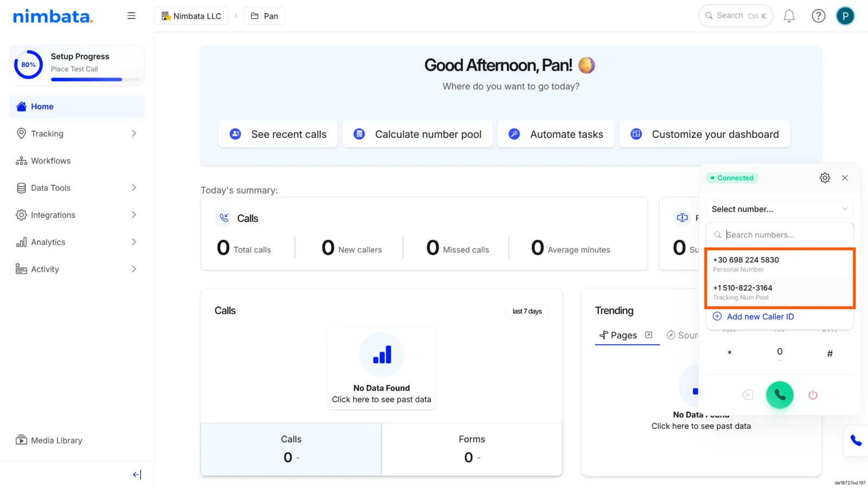Click See recent calls button
Image resolution: width=868 pixels, height=488 pixels.
coord(278,134)
